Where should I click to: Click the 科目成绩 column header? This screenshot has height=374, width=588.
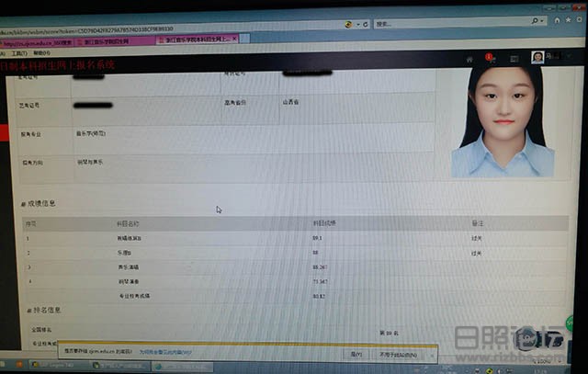click(324, 223)
